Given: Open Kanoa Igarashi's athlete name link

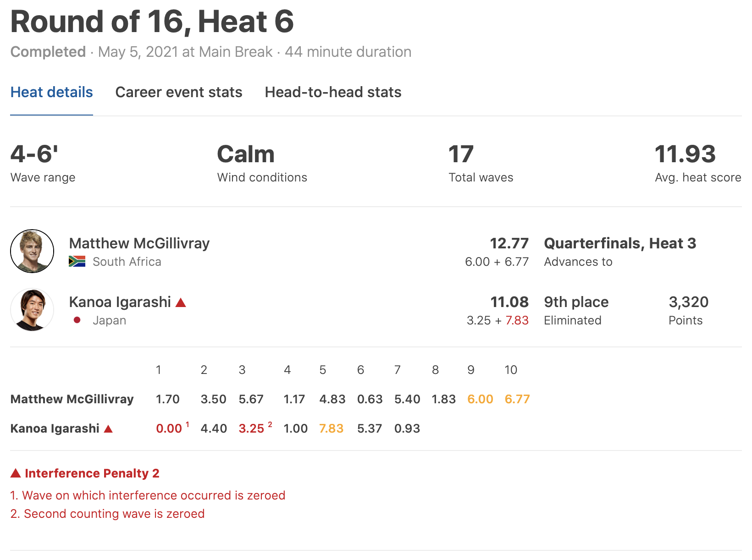Looking at the screenshot, I should click(120, 302).
